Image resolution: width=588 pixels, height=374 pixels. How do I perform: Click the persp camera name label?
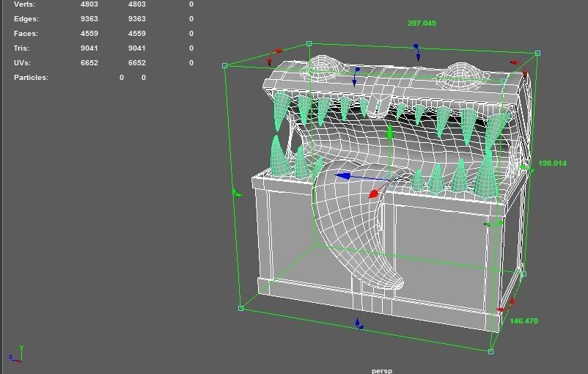coord(382,370)
